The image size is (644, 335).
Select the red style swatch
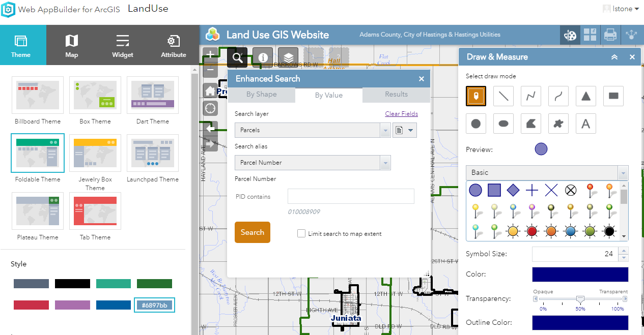(32, 305)
